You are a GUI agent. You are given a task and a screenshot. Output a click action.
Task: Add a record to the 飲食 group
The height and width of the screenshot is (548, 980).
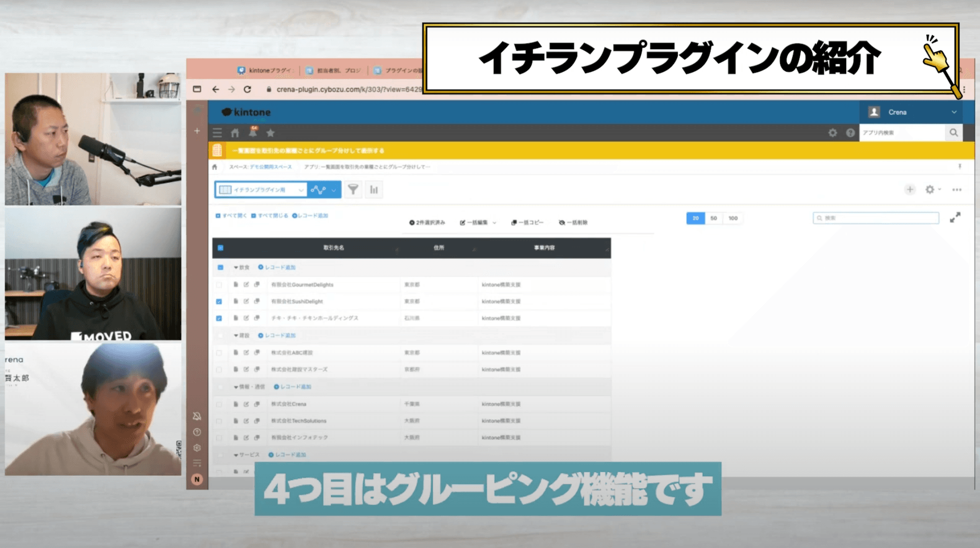(x=277, y=267)
